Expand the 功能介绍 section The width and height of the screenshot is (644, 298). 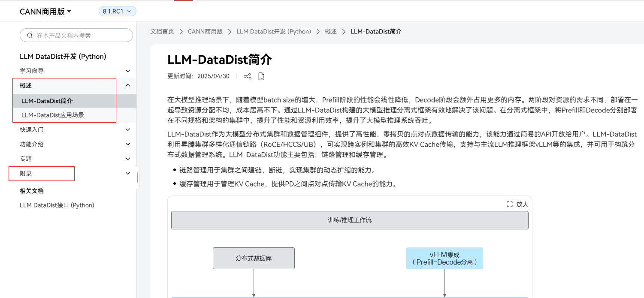128,144
